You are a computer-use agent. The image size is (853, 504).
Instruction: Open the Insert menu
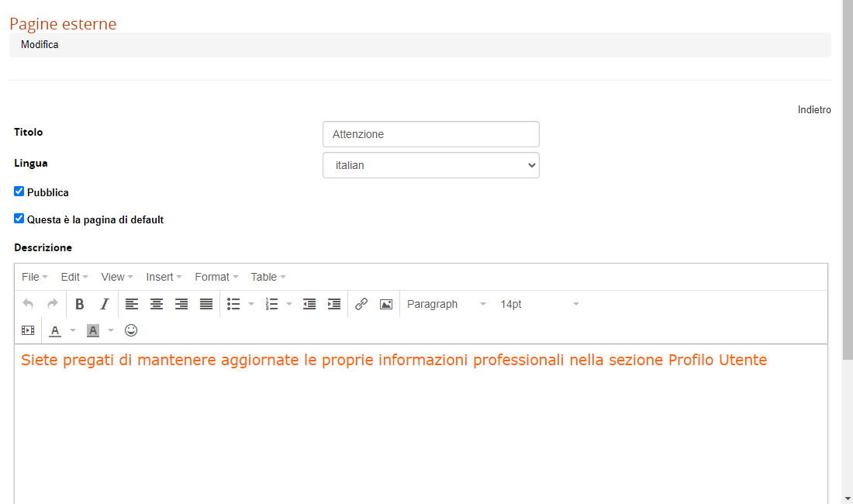click(x=164, y=277)
